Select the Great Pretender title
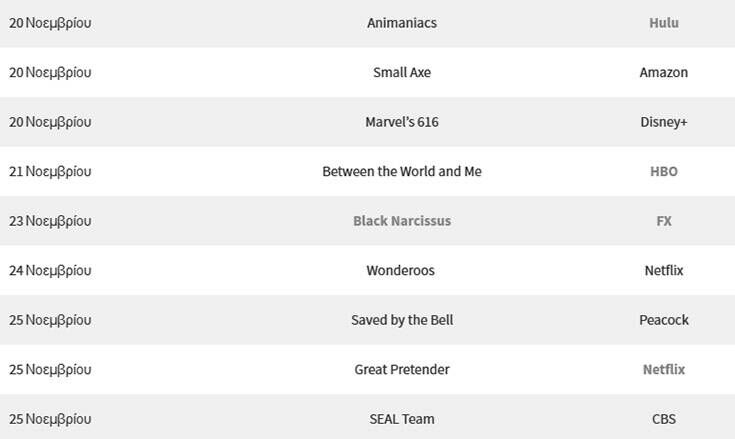 pyautogui.click(x=401, y=370)
